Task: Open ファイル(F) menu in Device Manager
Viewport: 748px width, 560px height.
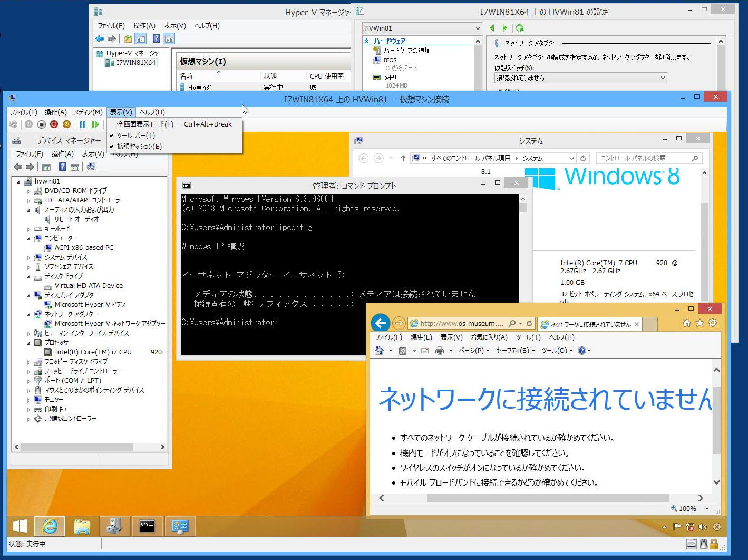Action: click(x=30, y=154)
